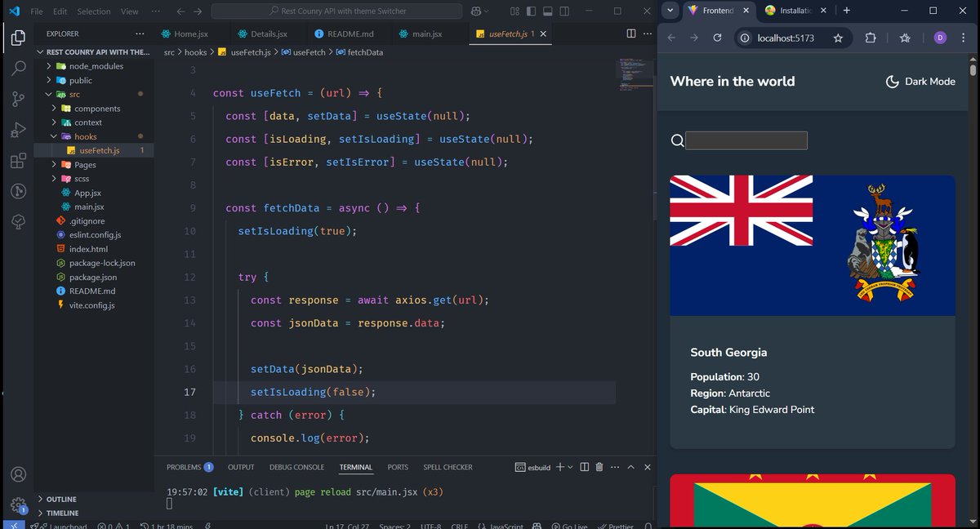The width and height of the screenshot is (980, 529).
Task: Click the country search input field
Action: tap(745, 140)
